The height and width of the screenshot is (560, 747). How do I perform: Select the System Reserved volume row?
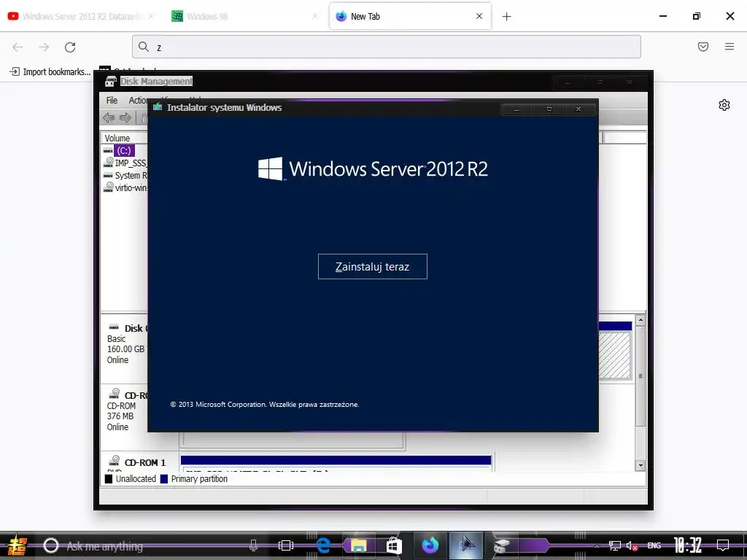point(125,175)
